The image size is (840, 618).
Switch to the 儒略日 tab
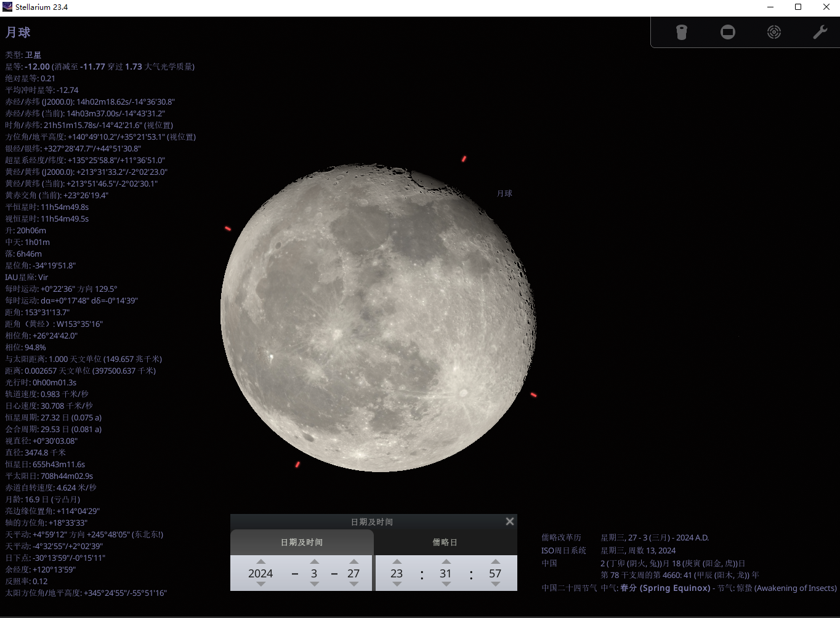click(x=445, y=542)
